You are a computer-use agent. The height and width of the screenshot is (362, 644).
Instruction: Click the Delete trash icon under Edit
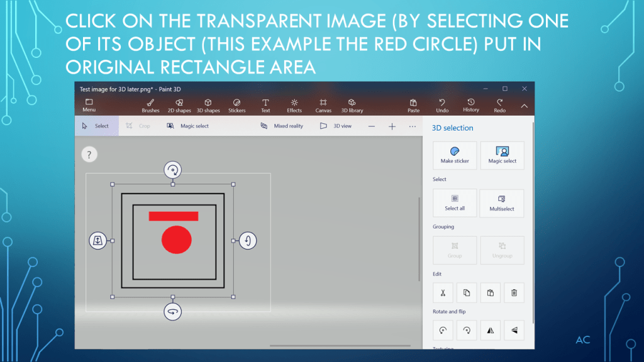pos(514,292)
